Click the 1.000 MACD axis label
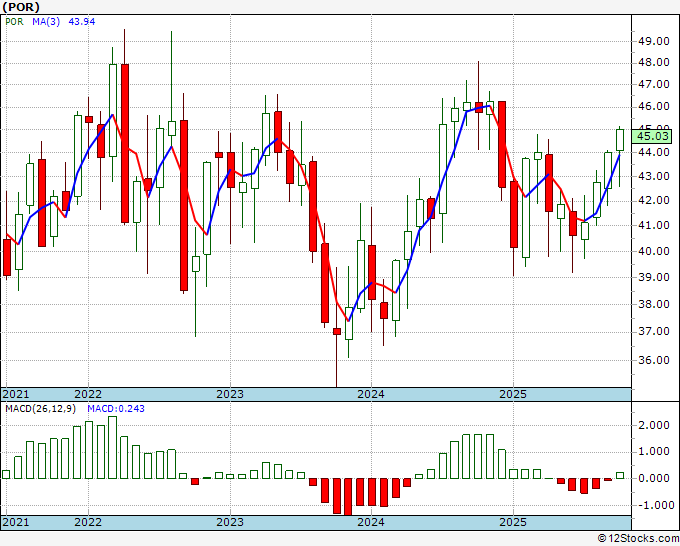680x546 pixels. [654, 452]
